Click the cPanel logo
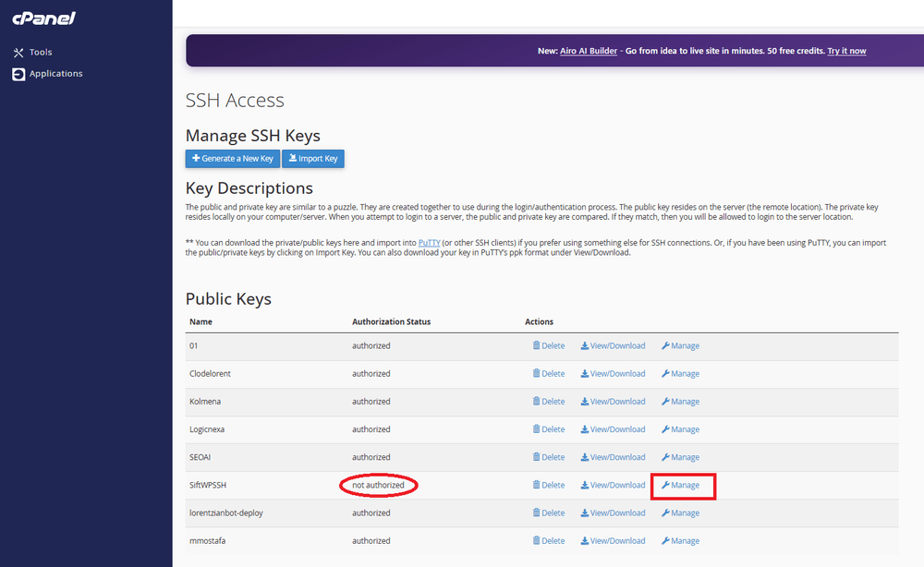The height and width of the screenshot is (567, 924). pos(43,18)
